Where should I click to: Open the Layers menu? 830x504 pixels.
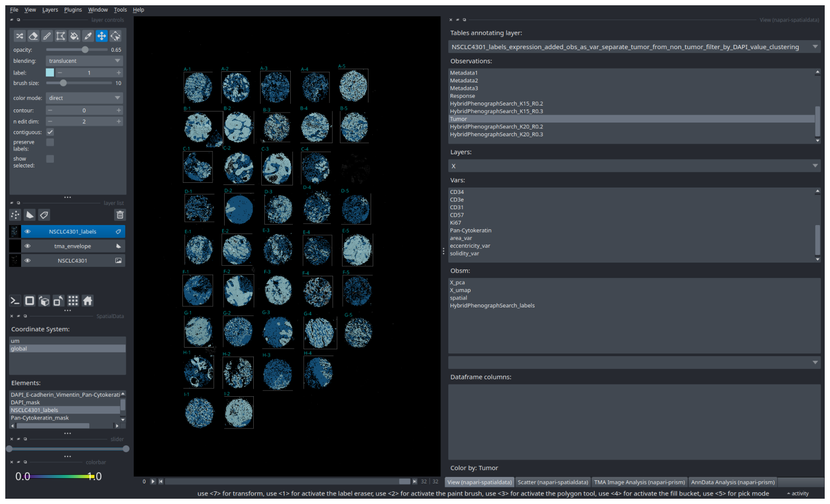click(x=50, y=10)
